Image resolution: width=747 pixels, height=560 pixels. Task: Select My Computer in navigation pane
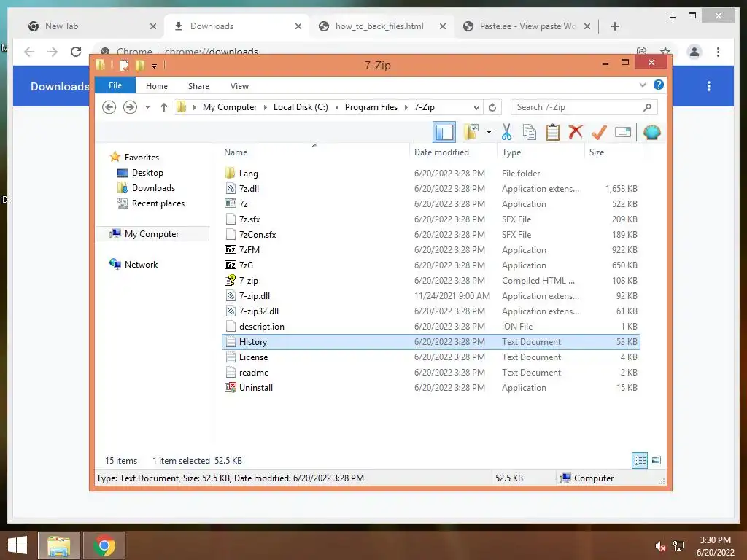click(x=152, y=234)
